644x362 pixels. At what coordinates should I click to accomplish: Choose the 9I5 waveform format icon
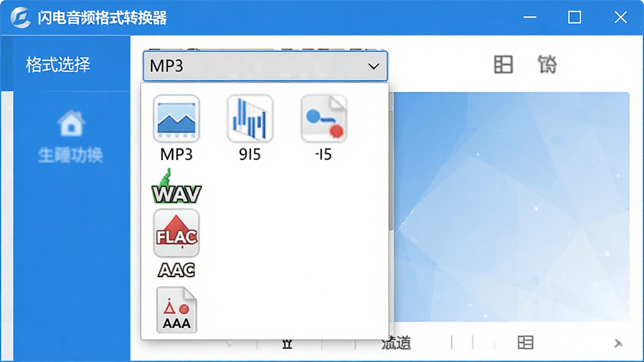pyautogui.click(x=250, y=119)
